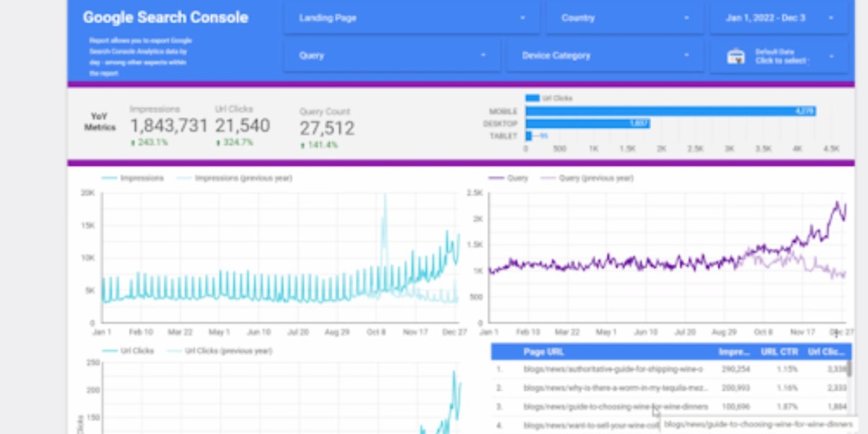Viewport: 868px width, 434px height.
Task: Open the Default Data selector arrow
Action: (832, 56)
